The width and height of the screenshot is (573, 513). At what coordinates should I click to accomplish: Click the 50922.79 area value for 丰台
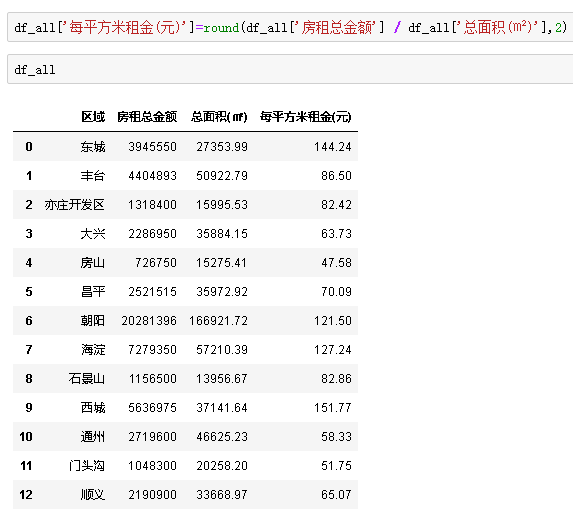(x=222, y=176)
